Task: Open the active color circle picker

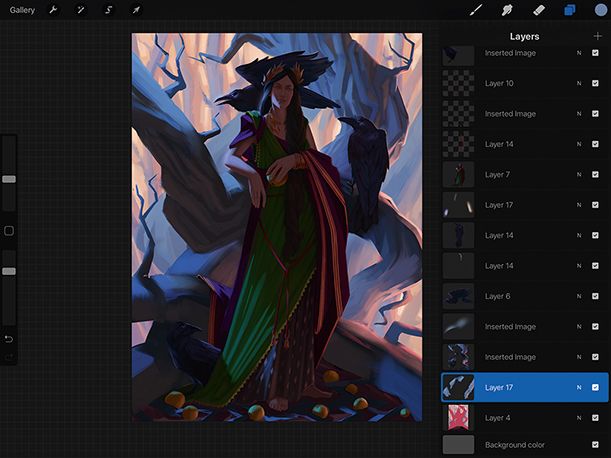Action: tap(600, 10)
